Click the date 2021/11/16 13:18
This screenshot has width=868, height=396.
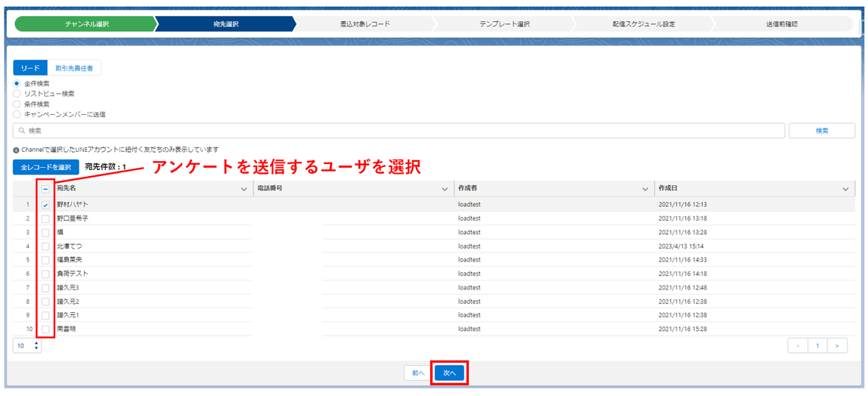pos(683,218)
